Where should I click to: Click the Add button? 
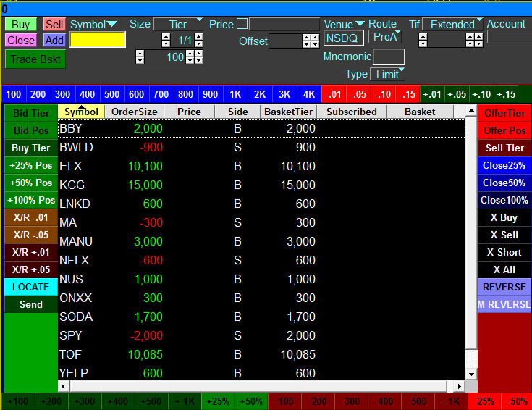54,41
